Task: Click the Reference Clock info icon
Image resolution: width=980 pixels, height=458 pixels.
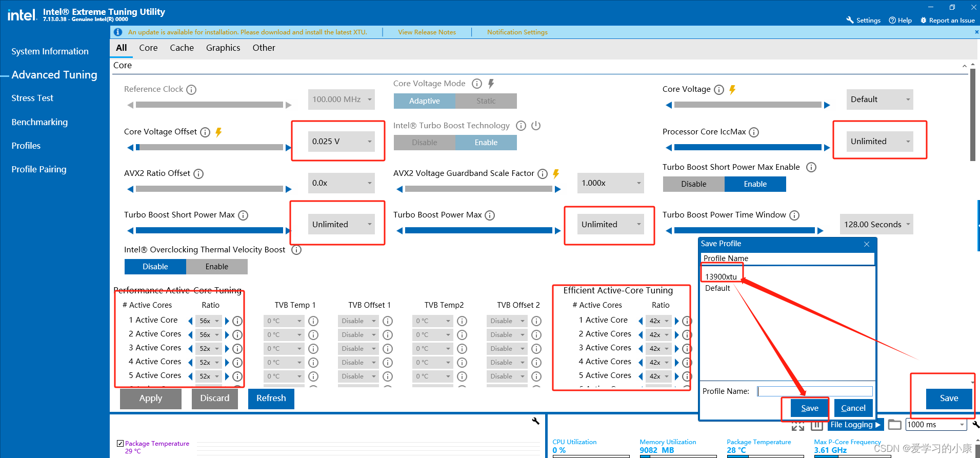Action: 191,90
